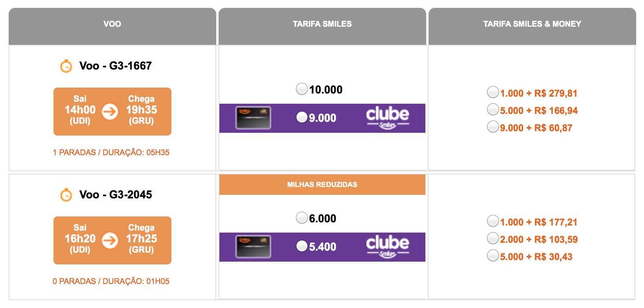The width and height of the screenshot is (644, 308).
Task: Choose the 2.000 + R$ 103,59 option
Action: click(x=493, y=238)
